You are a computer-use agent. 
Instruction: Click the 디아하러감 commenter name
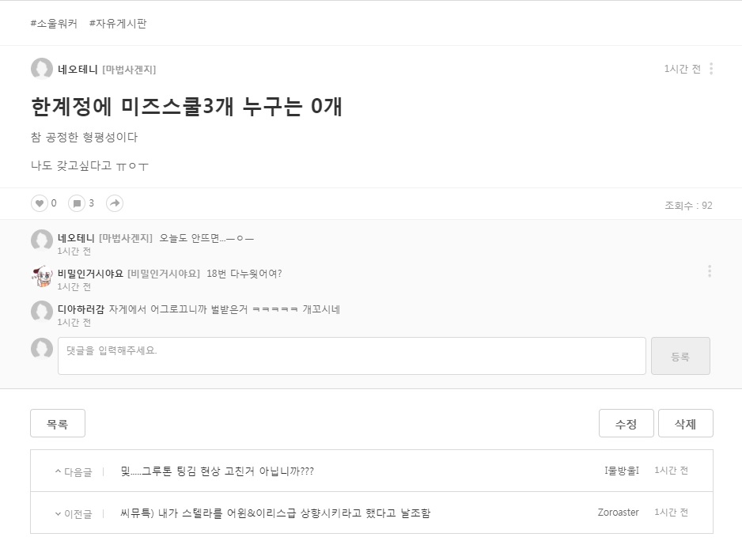tap(81, 309)
